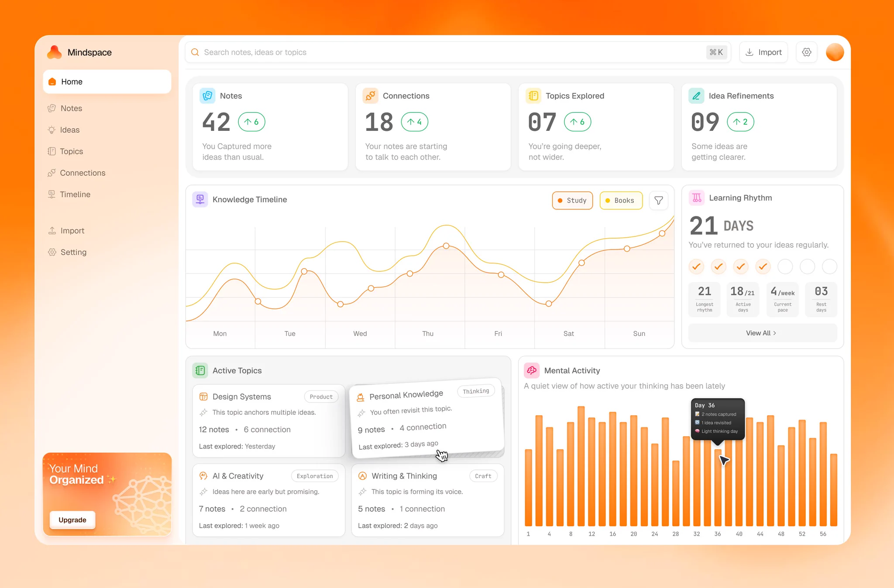The image size is (894, 588).
Task: Toggle the third checked rhythm day
Action: pyautogui.click(x=741, y=266)
